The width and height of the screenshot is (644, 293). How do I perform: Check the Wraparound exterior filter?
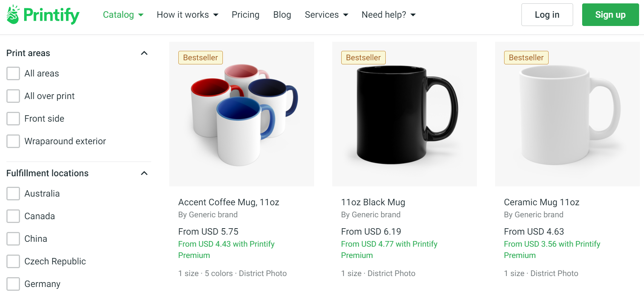pyautogui.click(x=13, y=141)
